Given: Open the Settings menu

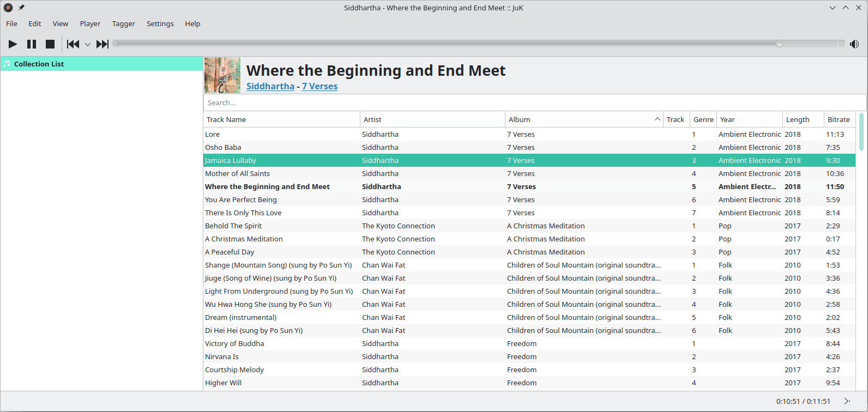Looking at the screenshot, I should click(x=160, y=23).
